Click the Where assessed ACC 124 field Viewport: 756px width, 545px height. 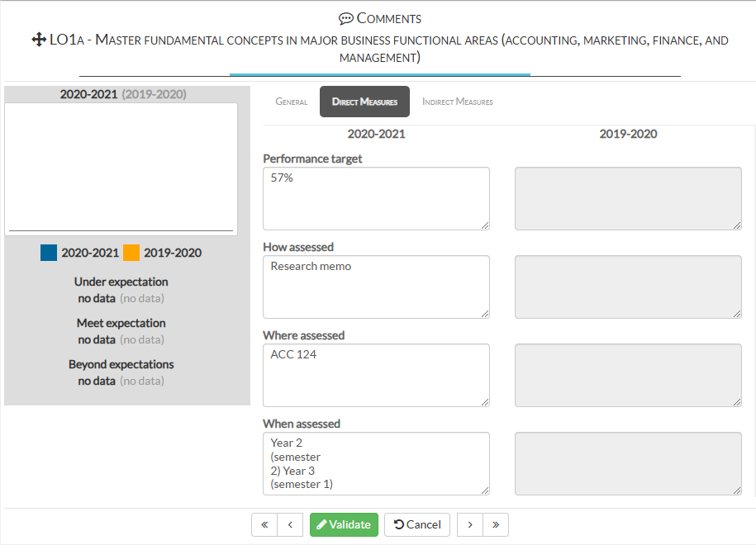pos(376,375)
